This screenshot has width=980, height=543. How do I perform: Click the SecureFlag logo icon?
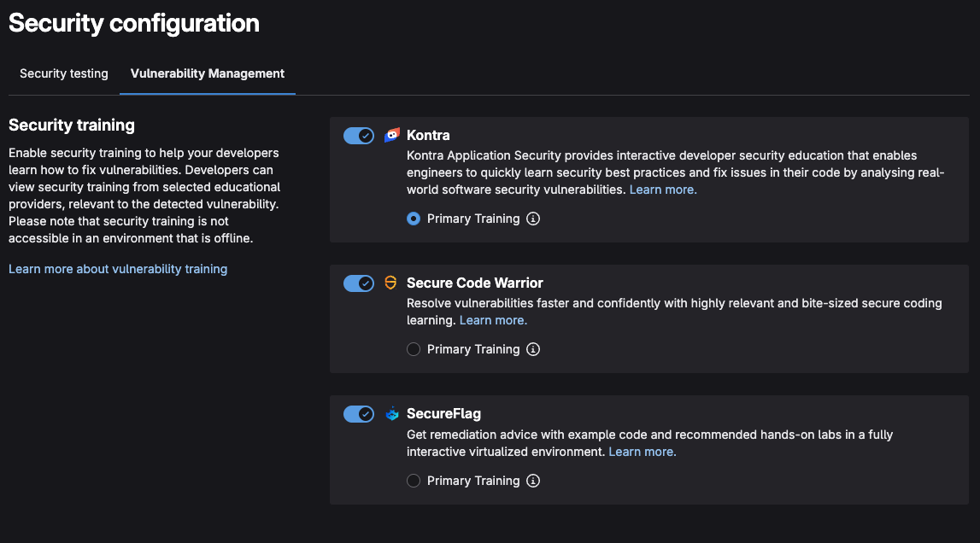(392, 414)
